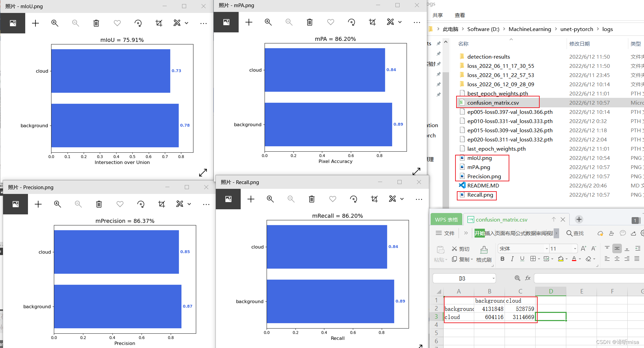This screenshot has width=644, height=348.
Task: Open Edit & Create menu in Recall.png window
Action: point(396,199)
